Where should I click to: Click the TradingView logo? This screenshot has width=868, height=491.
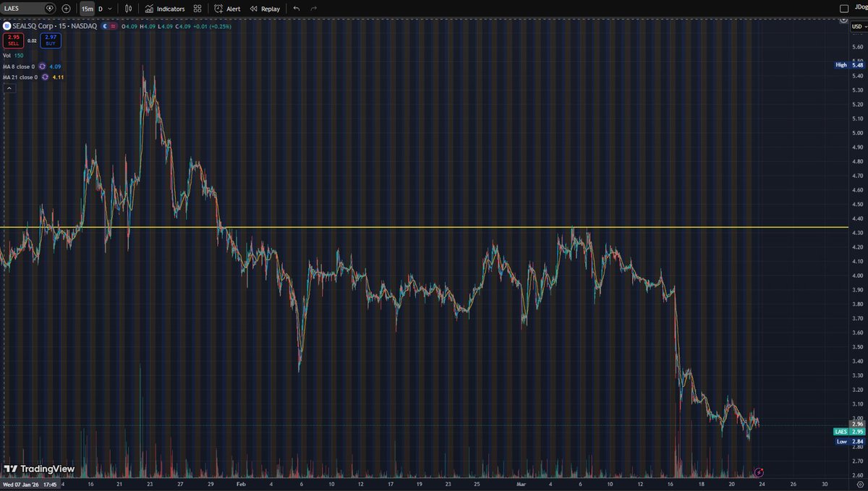tap(40, 469)
